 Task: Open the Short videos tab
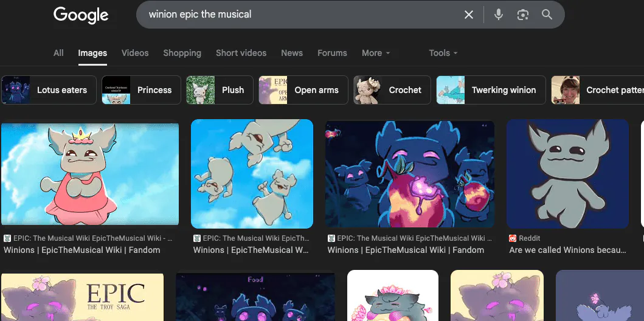point(241,53)
